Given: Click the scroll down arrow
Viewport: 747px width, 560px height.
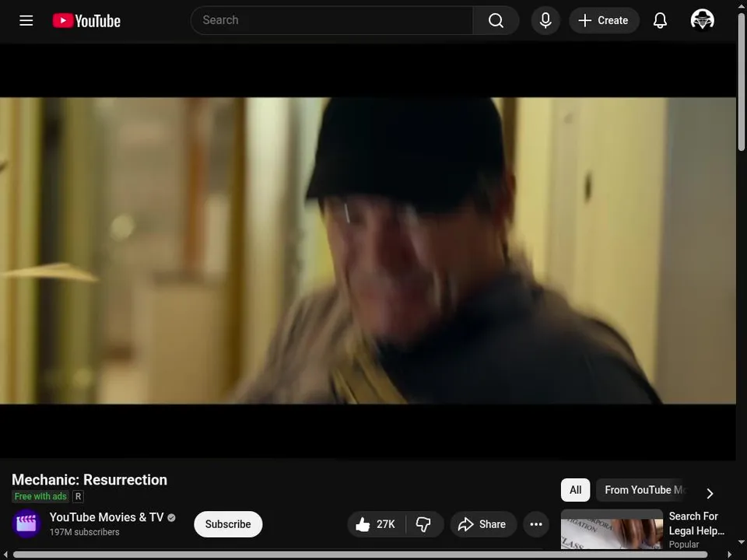Looking at the screenshot, I should 742,542.
